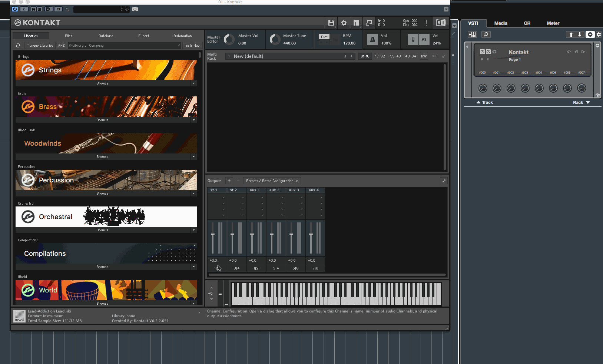Open dropdown arrow of Strings library
This screenshot has width=603, height=364.
[193, 83]
